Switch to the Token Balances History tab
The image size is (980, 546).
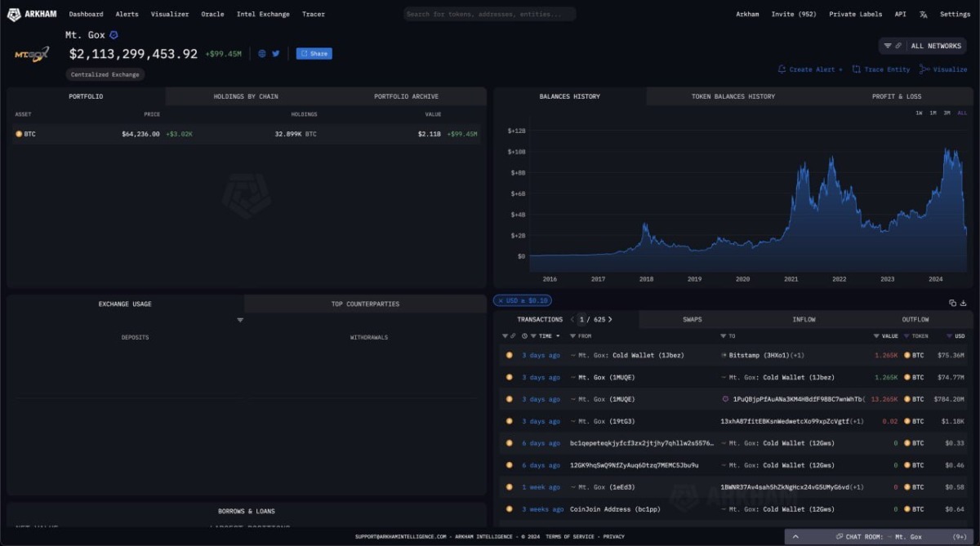(x=733, y=96)
